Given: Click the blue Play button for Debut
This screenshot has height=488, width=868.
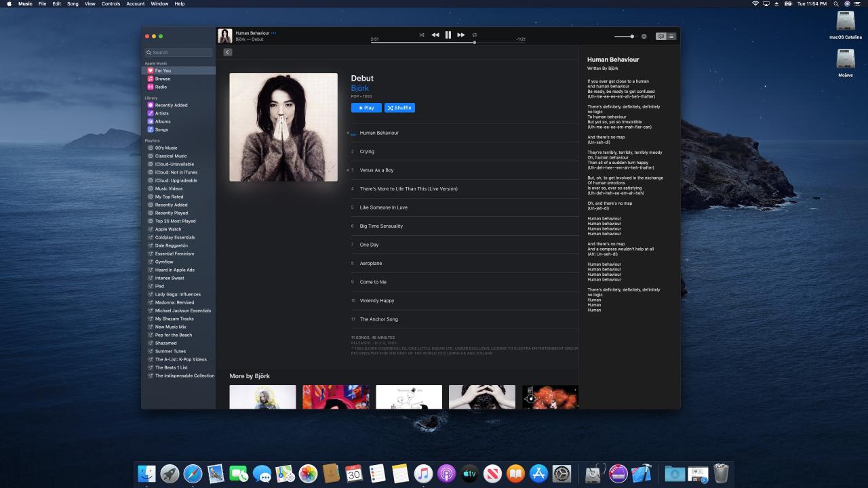Looking at the screenshot, I should tap(366, 108).
